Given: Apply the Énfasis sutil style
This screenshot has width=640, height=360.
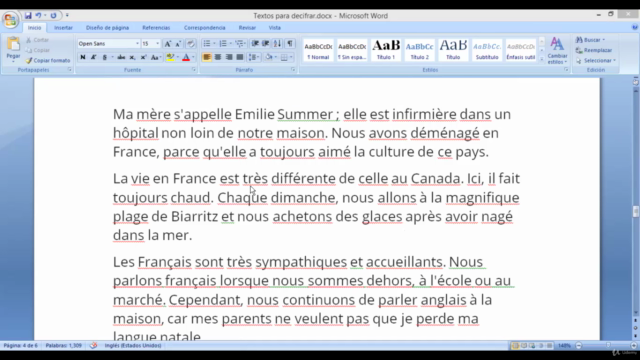Looking at the screenshot, I should (521, 50).
